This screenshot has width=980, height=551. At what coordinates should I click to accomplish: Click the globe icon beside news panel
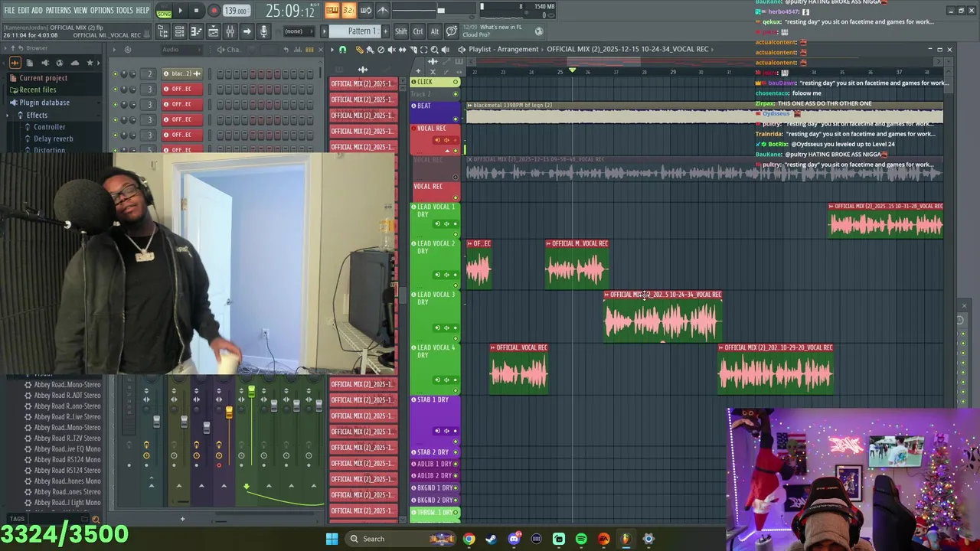point(539,31)
